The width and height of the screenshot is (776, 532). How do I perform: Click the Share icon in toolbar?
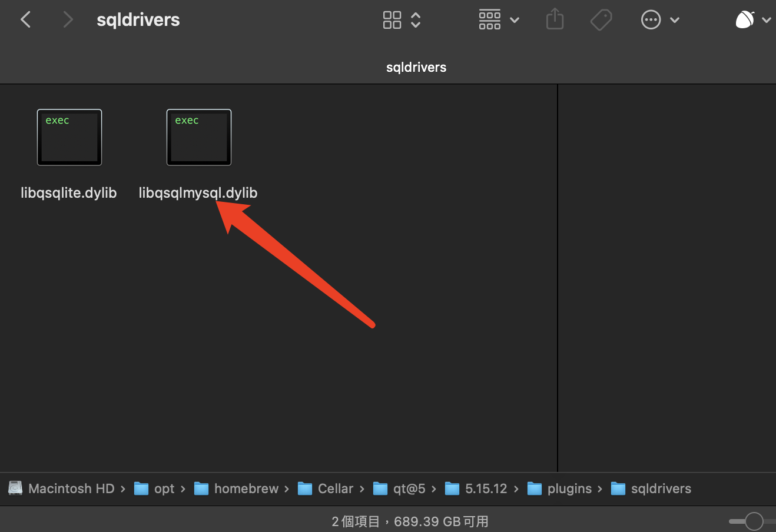click(x=555, y=20)
